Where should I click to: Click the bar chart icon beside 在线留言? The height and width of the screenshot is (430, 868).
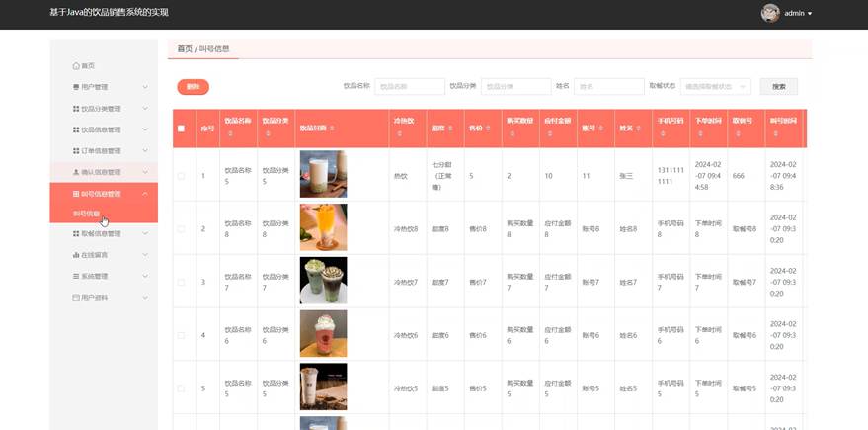[x=76, y=255]
